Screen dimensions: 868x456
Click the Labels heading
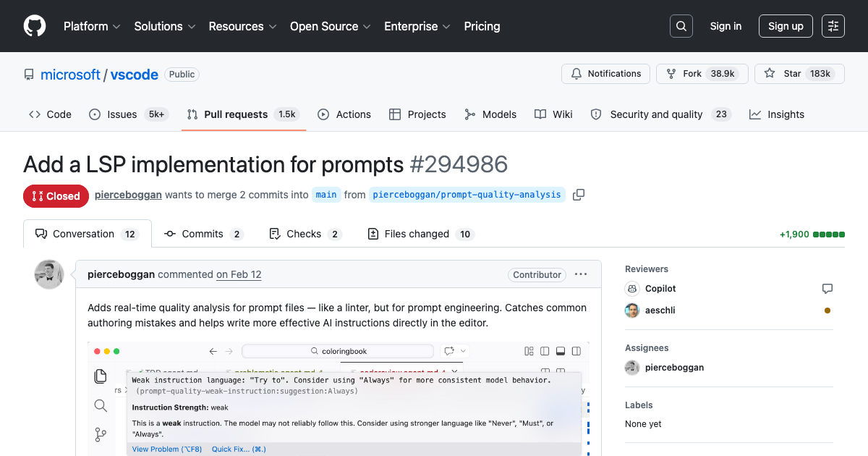coord(639,405)
